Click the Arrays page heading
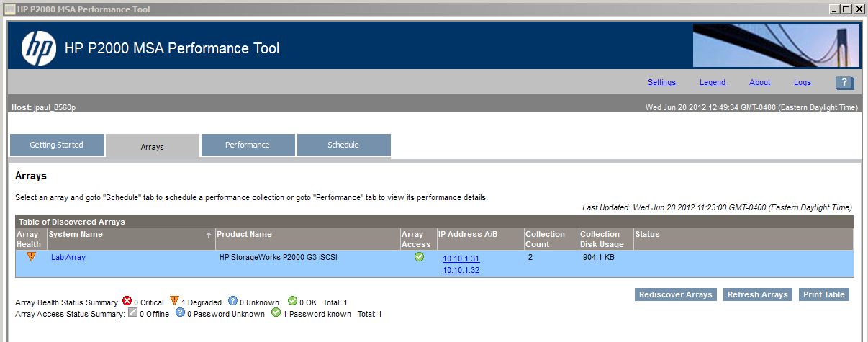 point(31,176)
